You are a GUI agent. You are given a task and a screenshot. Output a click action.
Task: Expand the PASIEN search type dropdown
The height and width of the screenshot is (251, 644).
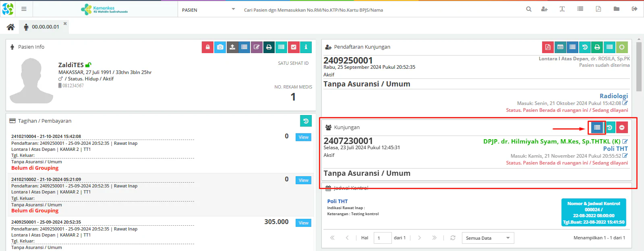(x=209, y=10)
